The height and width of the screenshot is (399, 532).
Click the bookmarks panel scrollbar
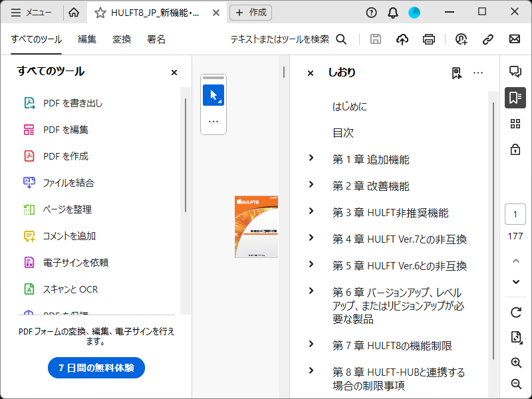point(493,231)
